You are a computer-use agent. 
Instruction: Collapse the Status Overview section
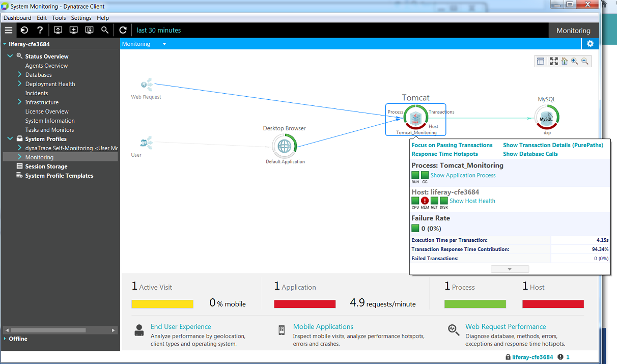[x=10, y=56]
